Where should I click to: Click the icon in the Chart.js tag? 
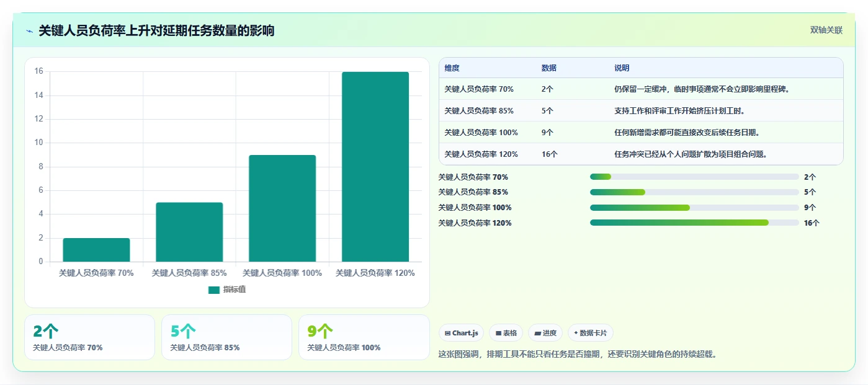(x=447, y=334)
